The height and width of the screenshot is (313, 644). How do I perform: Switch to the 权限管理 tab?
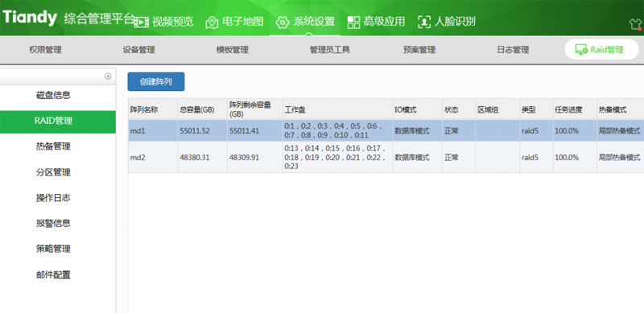point(45,50)
